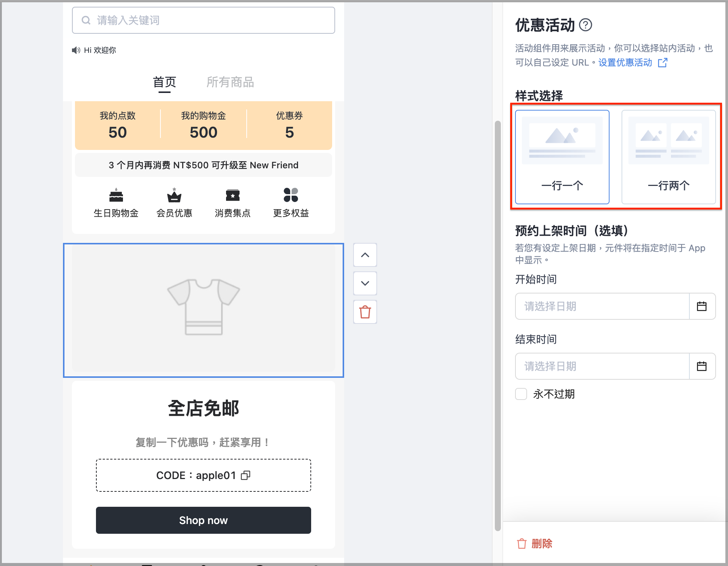Select the T-shirt placeholder image component

(204, 310)
